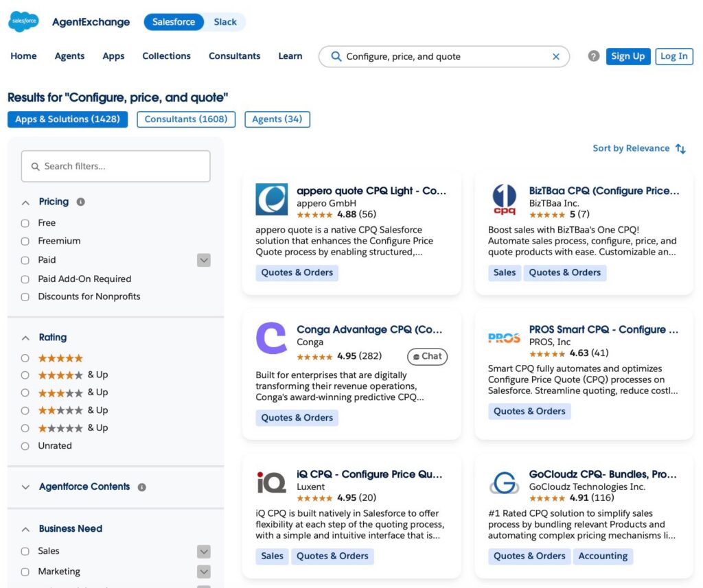Open iQ CPQ - Configure Price title link
703x588 pixels.
(369, 475)
